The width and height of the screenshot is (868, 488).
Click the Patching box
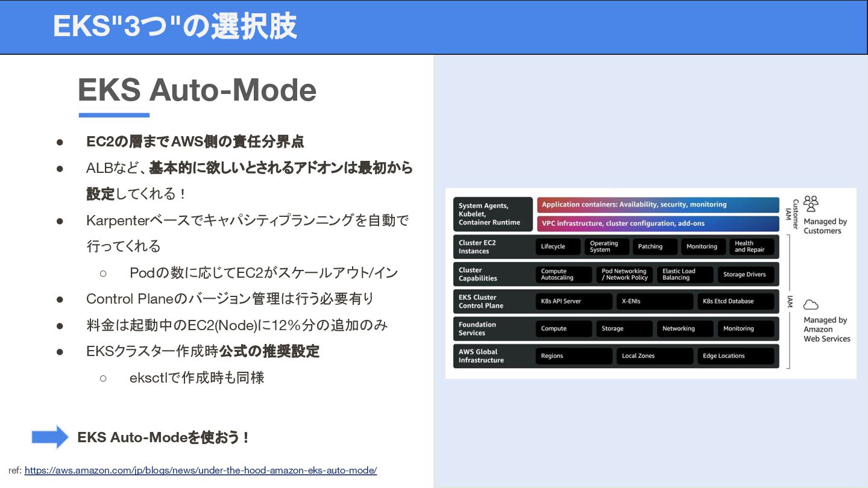[x=655, y=246]
